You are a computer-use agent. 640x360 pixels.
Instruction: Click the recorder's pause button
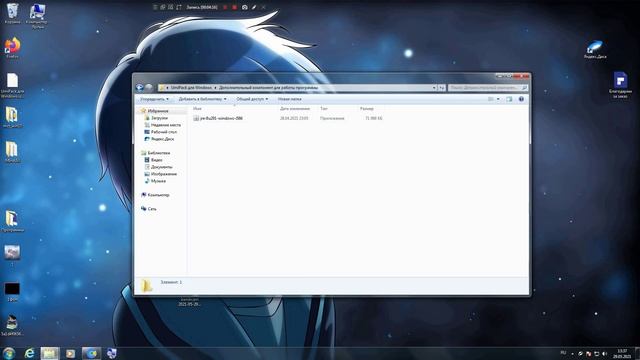pos(225,7)
